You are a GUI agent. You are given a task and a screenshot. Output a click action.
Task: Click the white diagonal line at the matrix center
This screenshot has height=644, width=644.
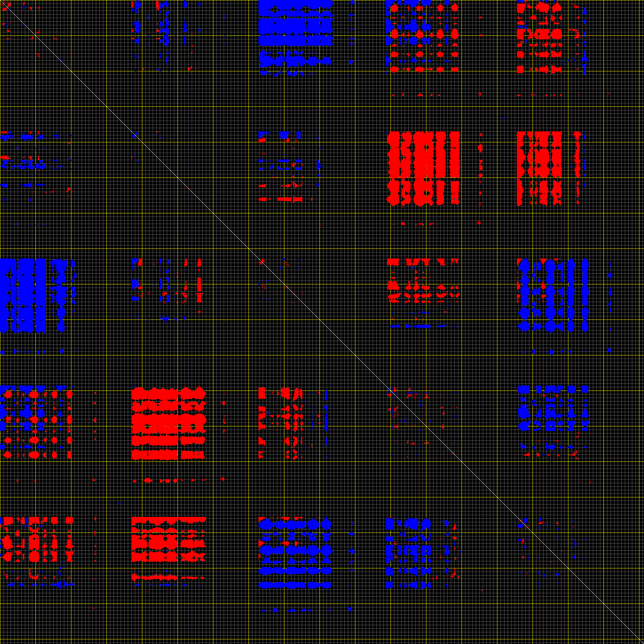(x=322, y=322)
